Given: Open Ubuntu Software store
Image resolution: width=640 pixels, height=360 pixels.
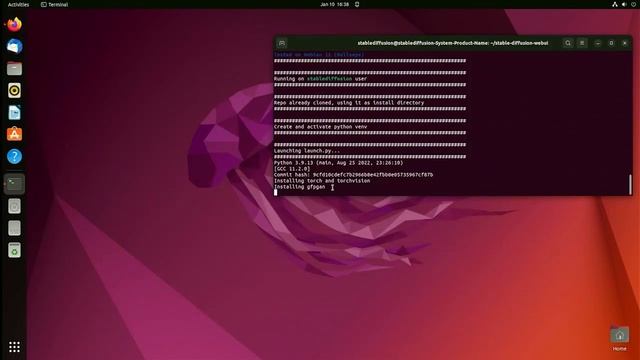Looking at the screenshot, I should click(x=14, y=134).
